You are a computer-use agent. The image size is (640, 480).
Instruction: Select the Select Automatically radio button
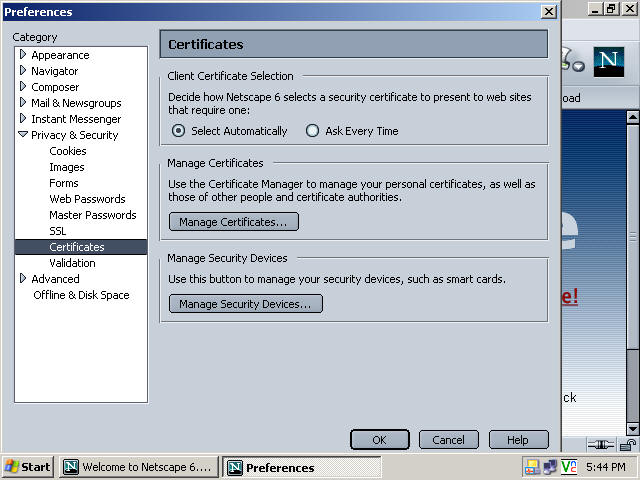[x=178, y=131]
